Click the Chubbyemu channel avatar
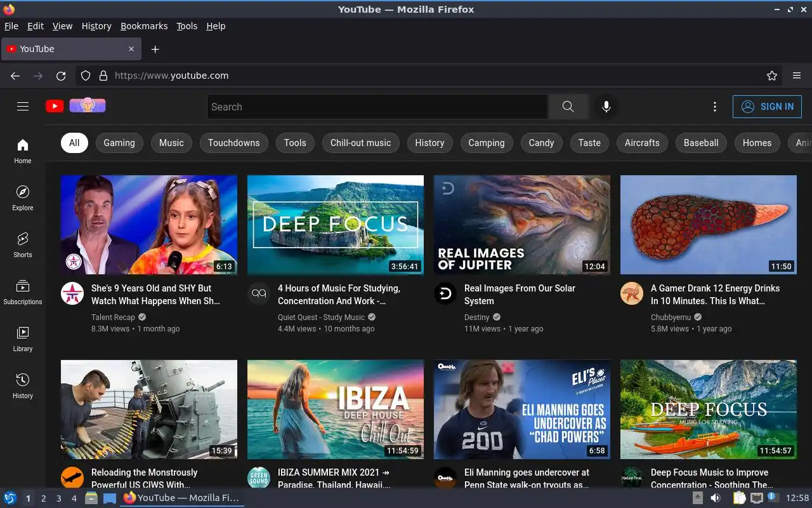The height and width of the screenshot is (508, 812). (x=632, y=293)
